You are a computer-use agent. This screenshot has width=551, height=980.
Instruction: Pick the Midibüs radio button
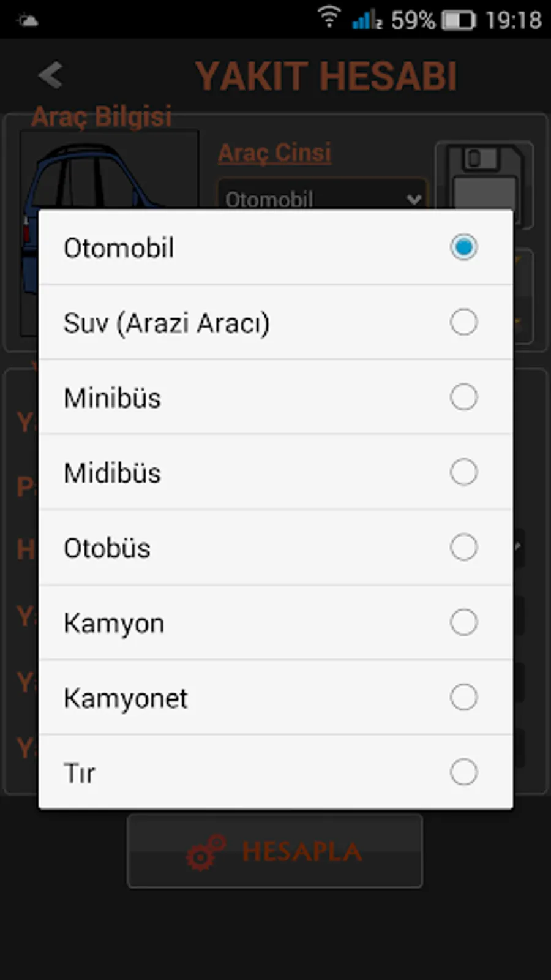click(463, 472)
